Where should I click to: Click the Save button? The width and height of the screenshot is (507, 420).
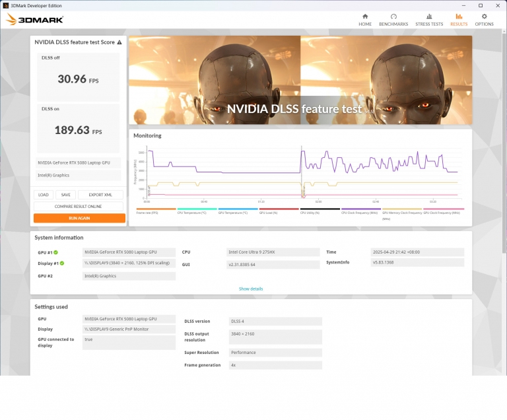[65, 195]
